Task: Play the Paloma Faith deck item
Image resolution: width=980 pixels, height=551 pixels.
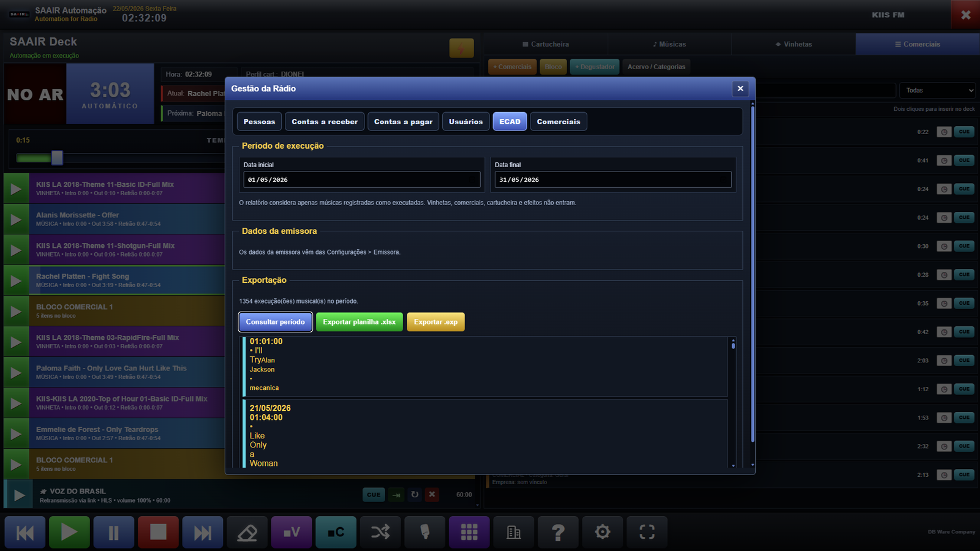Action: [17, 372]
